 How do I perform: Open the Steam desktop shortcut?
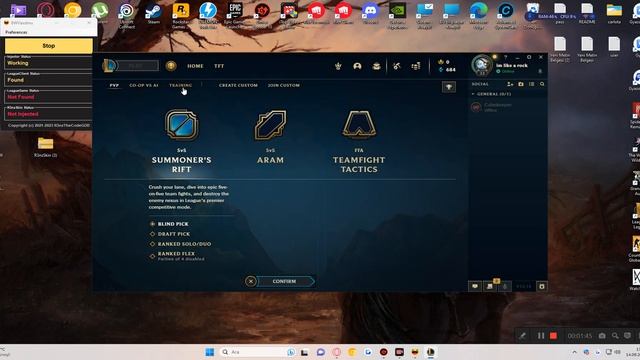tap(153, 13)
